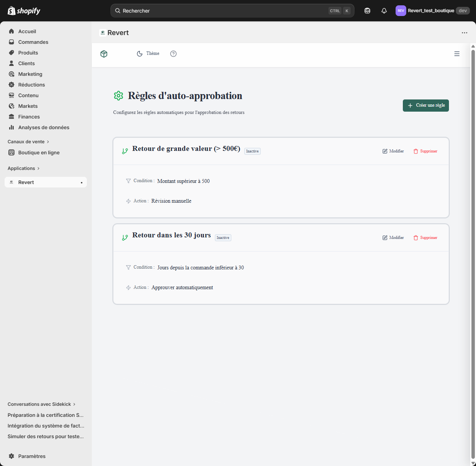Open the three-dots menu beside Revert title
476x466 pixels.
click(464, 33)
